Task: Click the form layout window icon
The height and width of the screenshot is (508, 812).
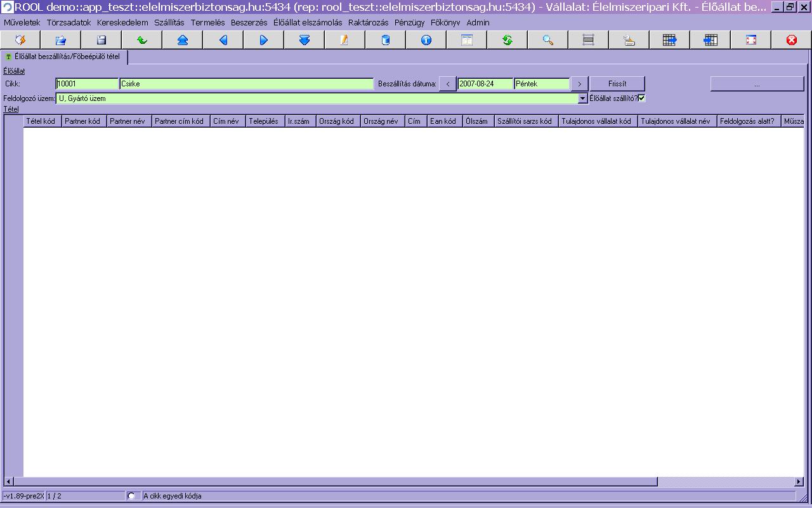Action: pos(467,40)
